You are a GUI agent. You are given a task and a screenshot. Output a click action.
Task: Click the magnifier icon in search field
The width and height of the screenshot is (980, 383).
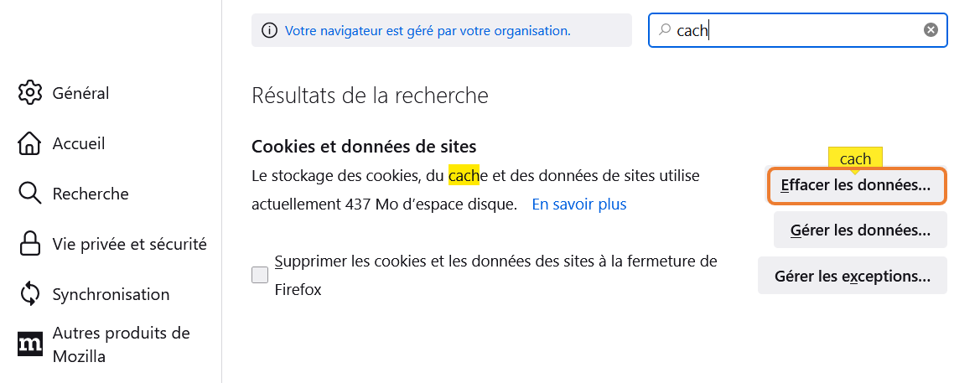pos(665,29)
